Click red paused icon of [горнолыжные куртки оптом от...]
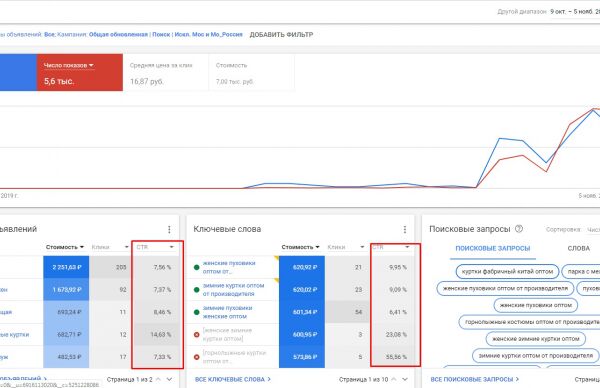The width and height of the screenshot is (600, 388). pyautogui.click(x=197, y=357)
